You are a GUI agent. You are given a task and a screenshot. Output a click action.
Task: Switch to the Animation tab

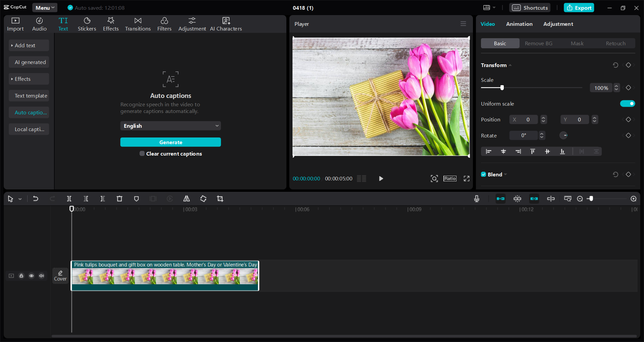[x=519, y=24]
